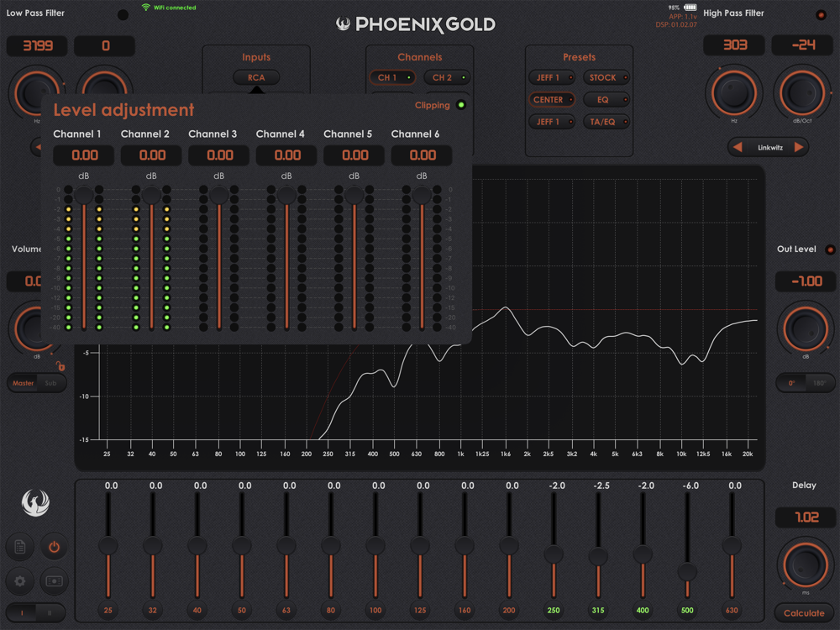Open the document list icon

pos(20,547)
